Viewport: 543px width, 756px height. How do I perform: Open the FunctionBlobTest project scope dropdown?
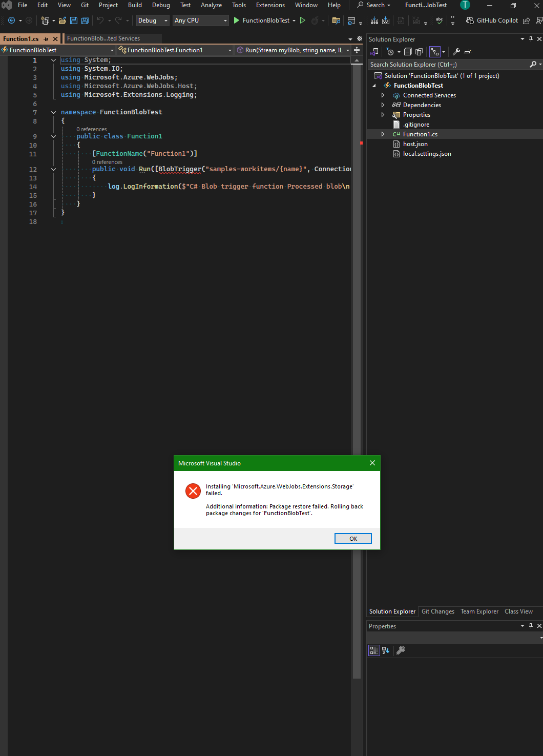coord(58,50)
